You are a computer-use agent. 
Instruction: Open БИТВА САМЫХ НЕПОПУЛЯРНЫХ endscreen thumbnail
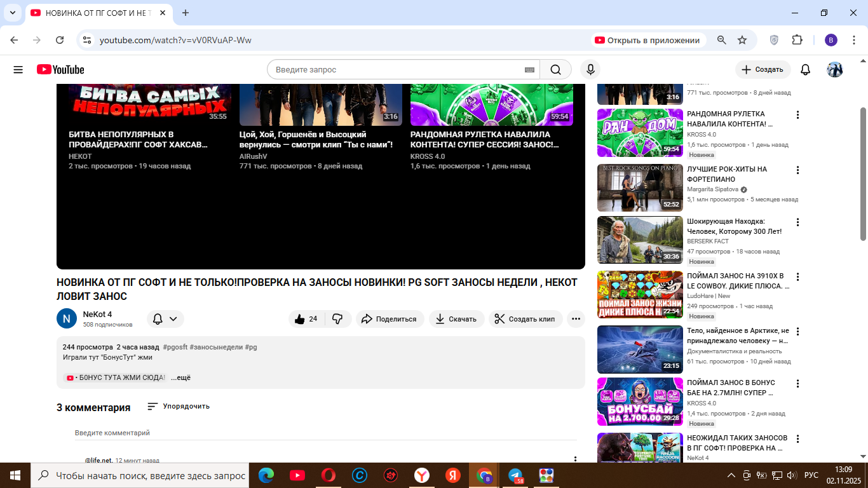[x=149, y=104]
